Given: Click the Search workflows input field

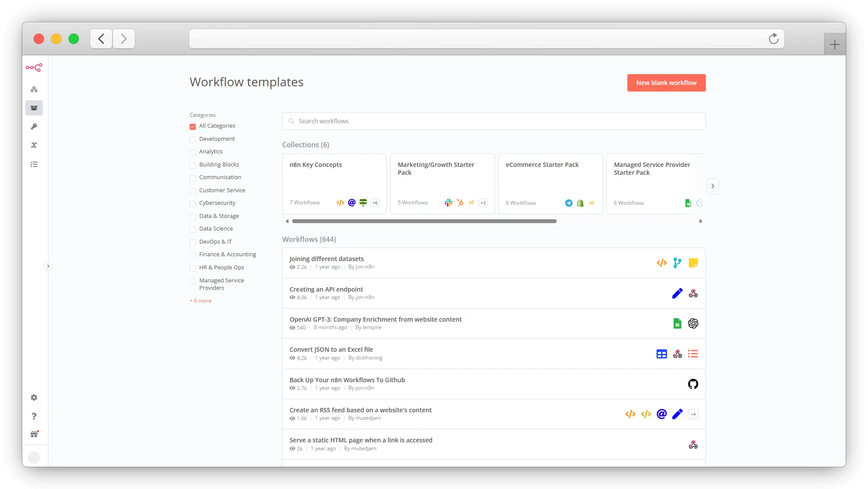Looking at the screenshot, I should point(494,121).
